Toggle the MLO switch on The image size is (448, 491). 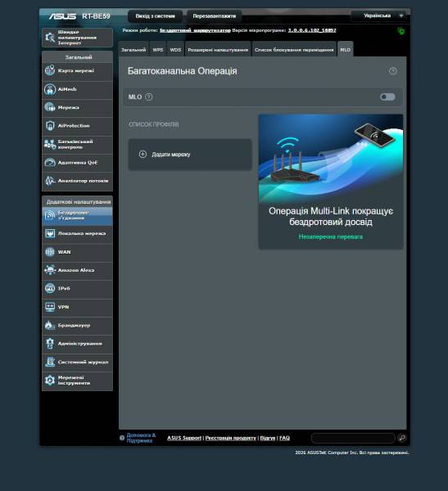click(387, 97)
